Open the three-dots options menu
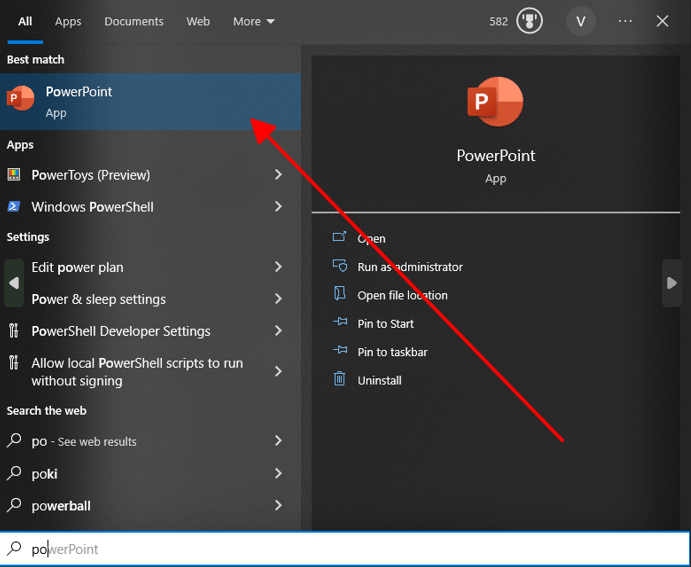691x567 pixels. point(626,21)
